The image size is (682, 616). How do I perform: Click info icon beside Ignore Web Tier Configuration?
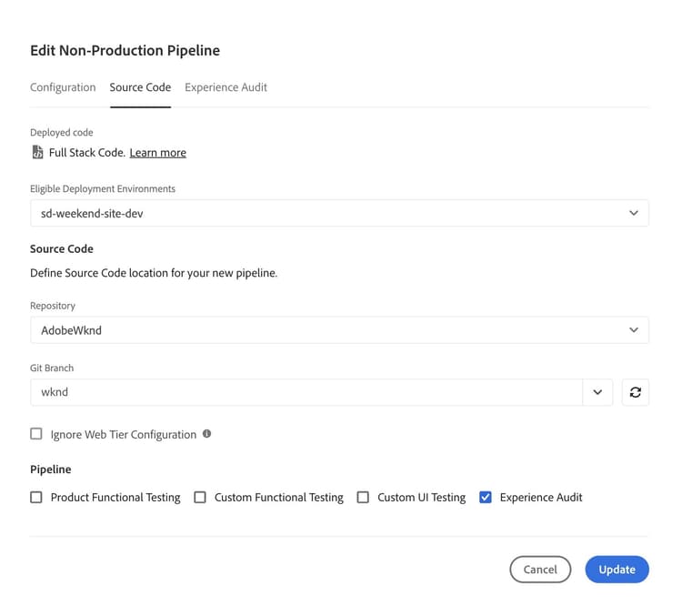click(x=206, y=434)
